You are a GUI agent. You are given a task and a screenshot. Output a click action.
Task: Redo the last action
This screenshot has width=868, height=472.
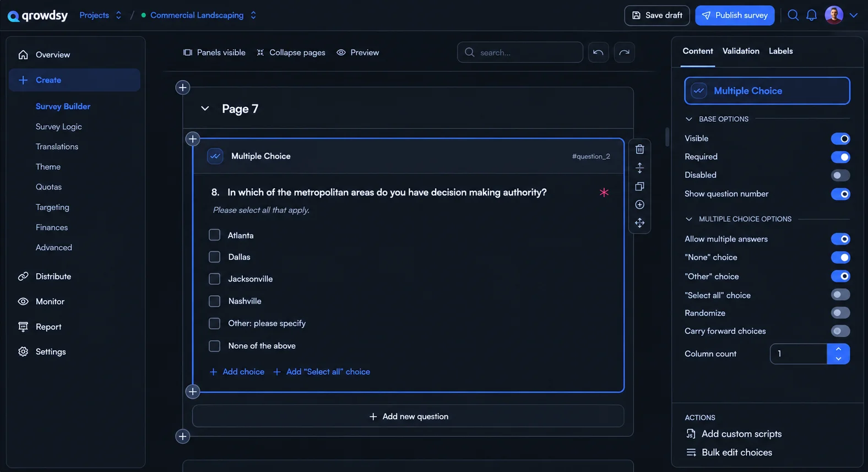[x=624, y=52]
